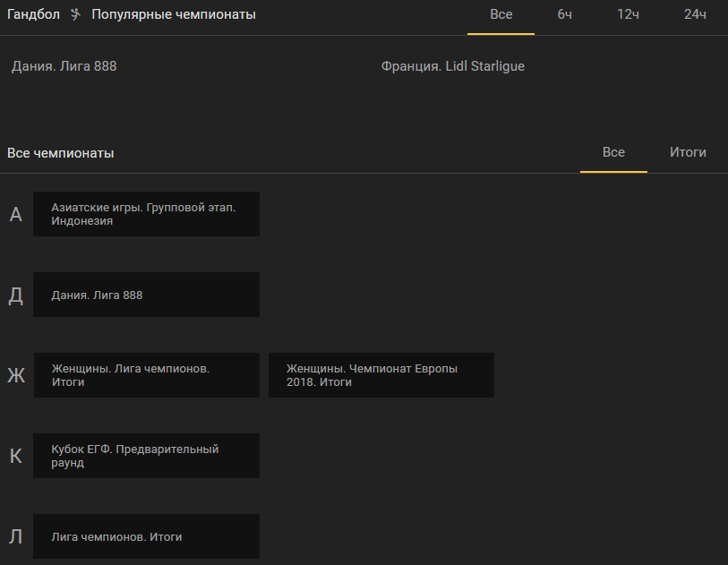Open Женщины. Чемпионат Европы 2018. Итоги
Image resolution: width=728 pixels, height=565 pixels.
[x=381, y=375]
